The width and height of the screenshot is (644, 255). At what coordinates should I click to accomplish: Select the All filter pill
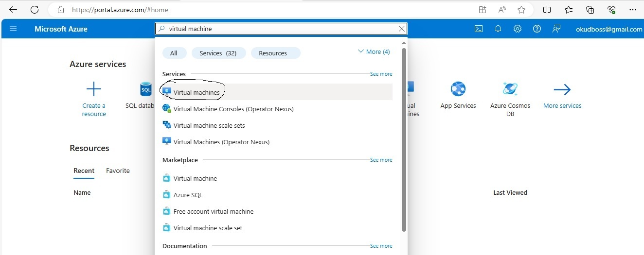click(174, 53)
